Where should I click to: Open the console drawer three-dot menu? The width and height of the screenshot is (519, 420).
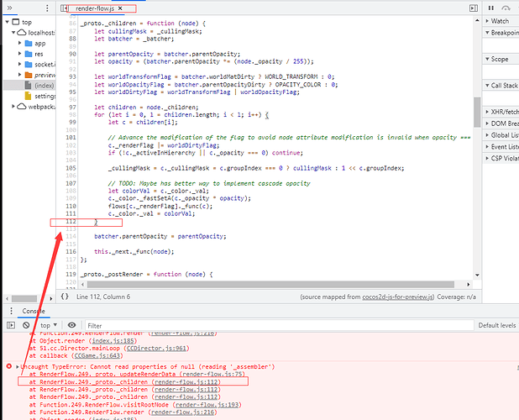coord(11,311)
